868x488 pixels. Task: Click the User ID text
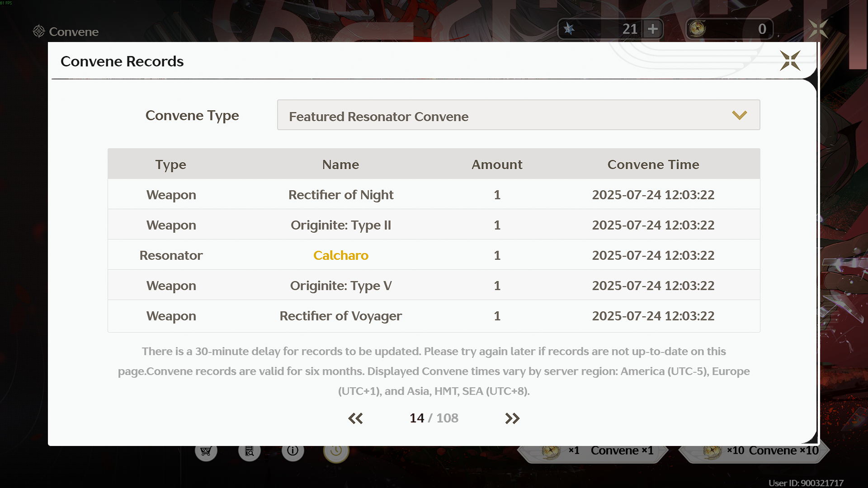point(806,483)
